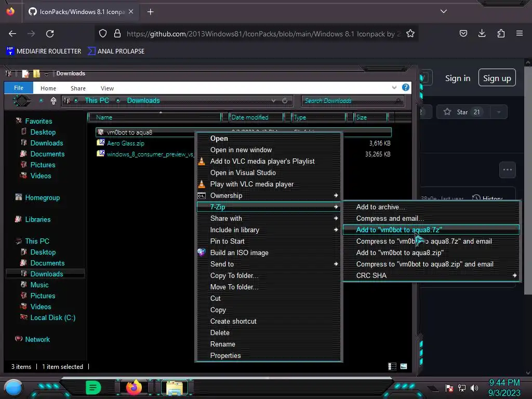Click This PC in the address bar
Image resolution: width=532 pixels, height=399 pixels.
click(x=97, y=100)
